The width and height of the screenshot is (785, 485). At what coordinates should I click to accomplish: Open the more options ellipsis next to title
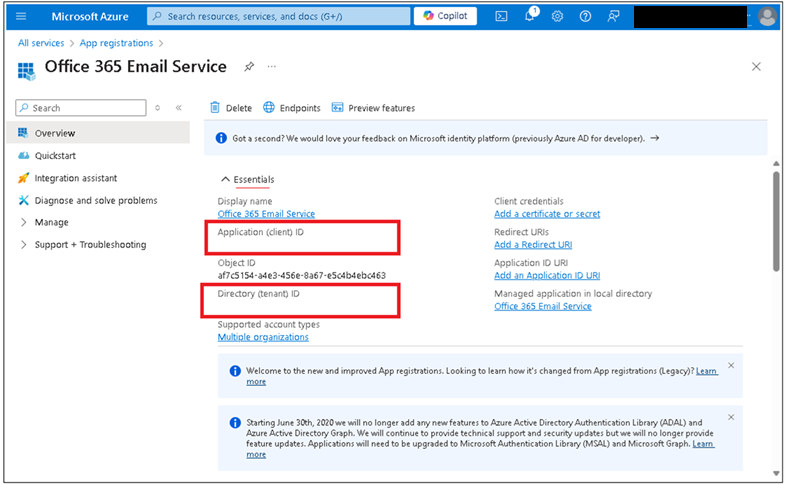click(271, 67)
